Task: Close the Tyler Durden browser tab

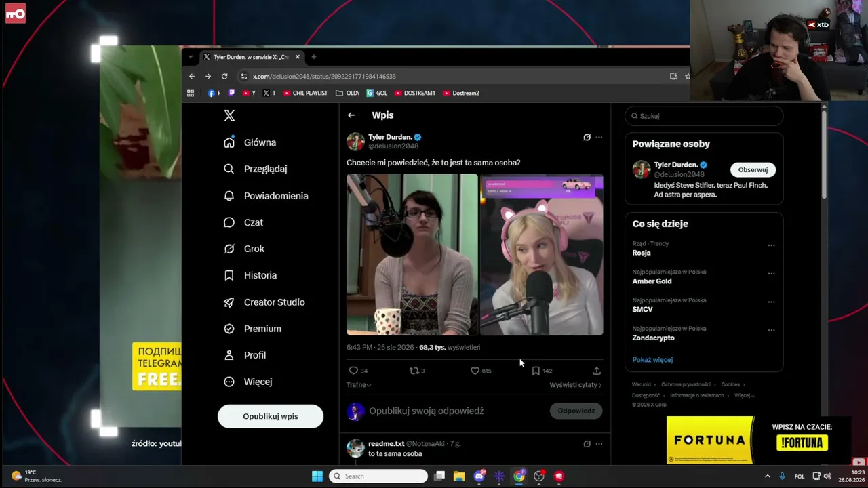Action: 297,57
